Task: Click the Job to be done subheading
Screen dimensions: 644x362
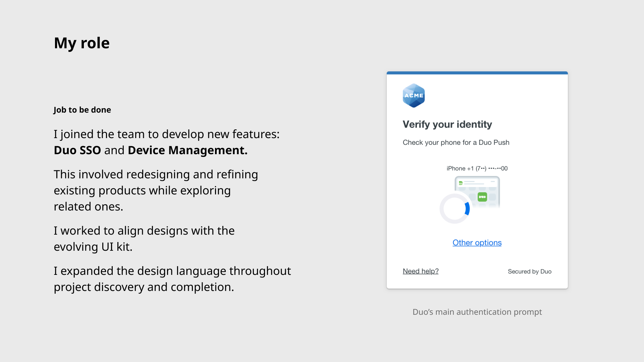Action: (x=82, y=110)
